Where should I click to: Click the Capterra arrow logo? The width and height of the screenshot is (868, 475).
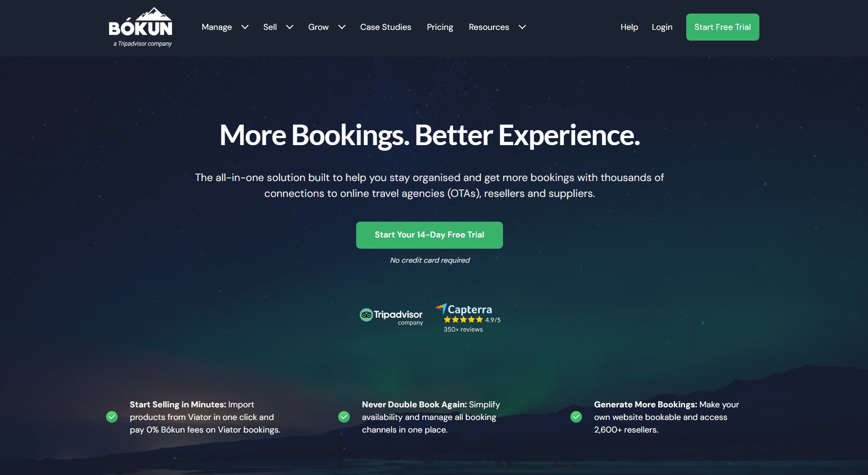pos(441,308)
